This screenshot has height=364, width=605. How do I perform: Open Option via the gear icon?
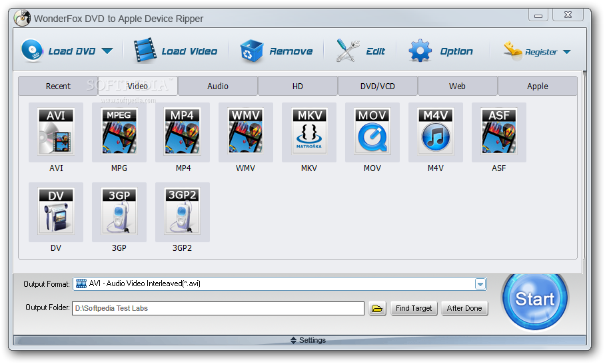[x=420, y=51]
